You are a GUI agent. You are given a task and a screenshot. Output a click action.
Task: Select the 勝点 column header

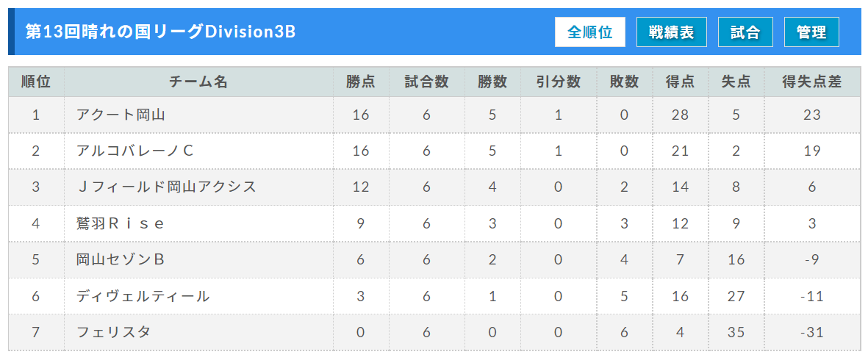[361, 82]
